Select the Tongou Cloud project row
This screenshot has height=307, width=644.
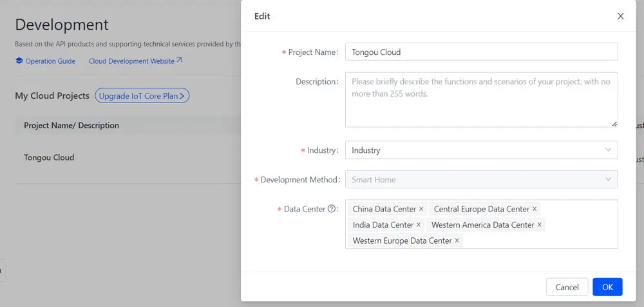49,157
